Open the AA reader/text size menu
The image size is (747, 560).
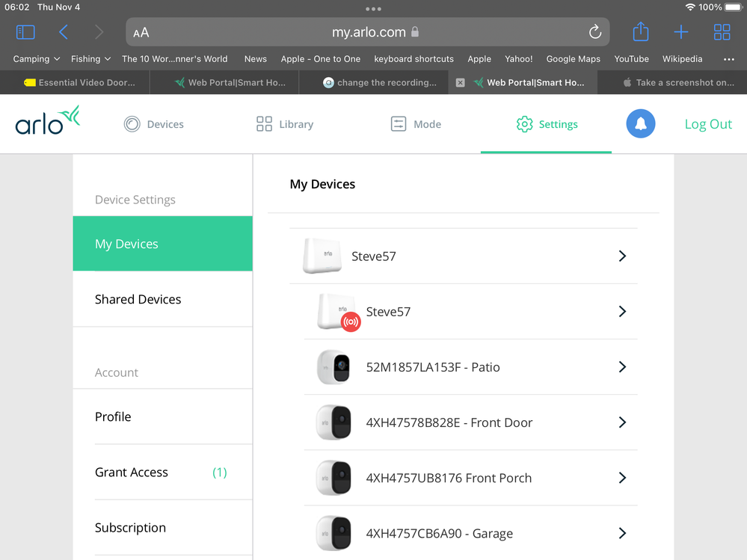coord(141,32)
